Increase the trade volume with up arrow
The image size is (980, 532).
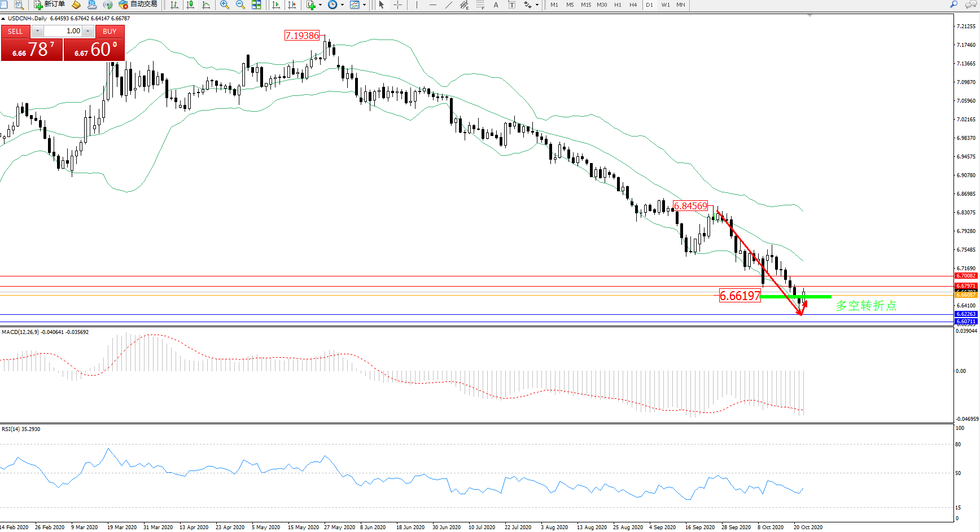point(88,31)
